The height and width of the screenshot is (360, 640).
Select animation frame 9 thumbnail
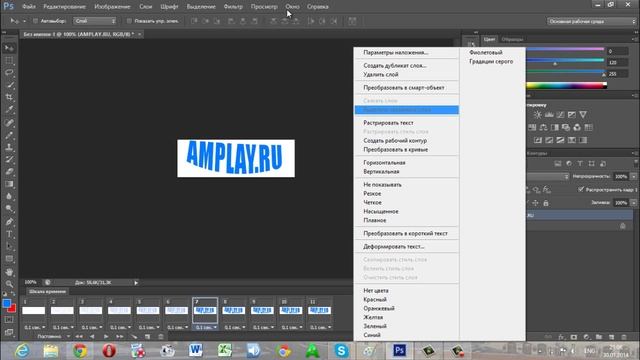tap(262, 311)
